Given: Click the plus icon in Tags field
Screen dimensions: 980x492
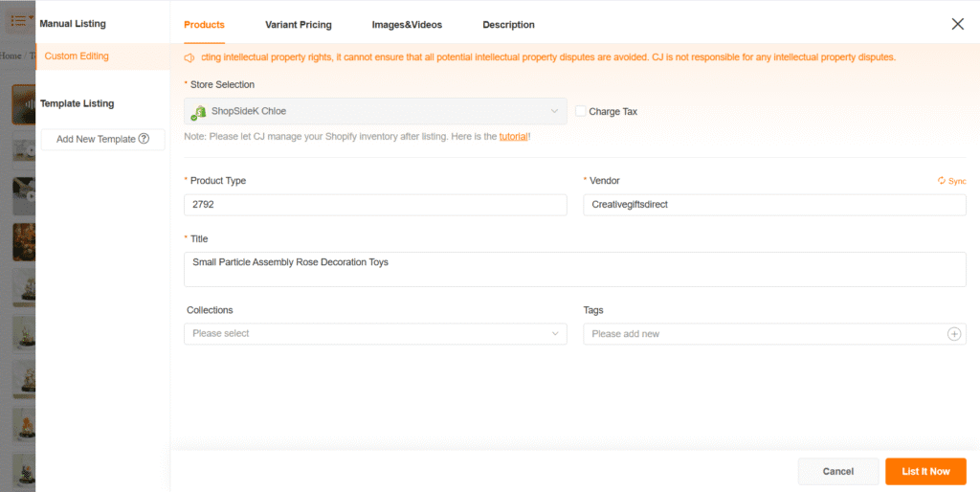Looking at the screenshot, I should 953,334.
